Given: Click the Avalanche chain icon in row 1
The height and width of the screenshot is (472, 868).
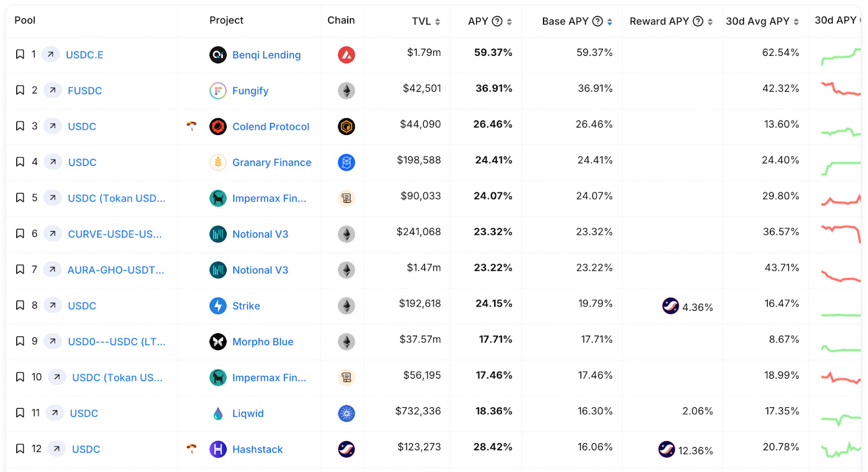Looking at the screenshot, I should tap(346, 55).
